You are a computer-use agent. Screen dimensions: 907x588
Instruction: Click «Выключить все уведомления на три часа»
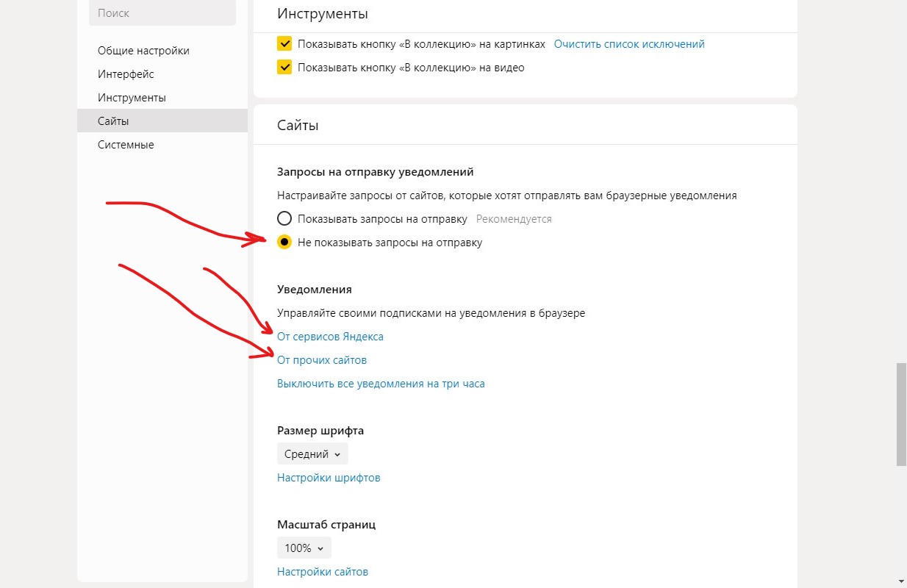point(381,384)
